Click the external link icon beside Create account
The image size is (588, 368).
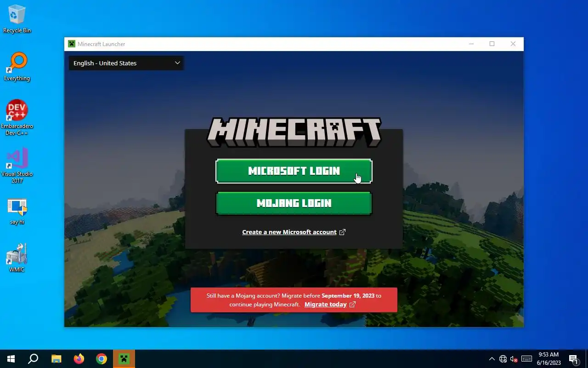[342, 232]
